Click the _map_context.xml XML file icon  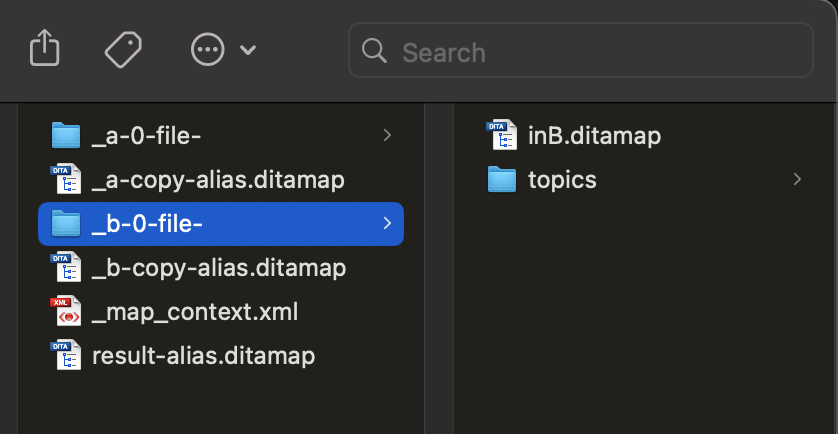click(x=65, y=312)
